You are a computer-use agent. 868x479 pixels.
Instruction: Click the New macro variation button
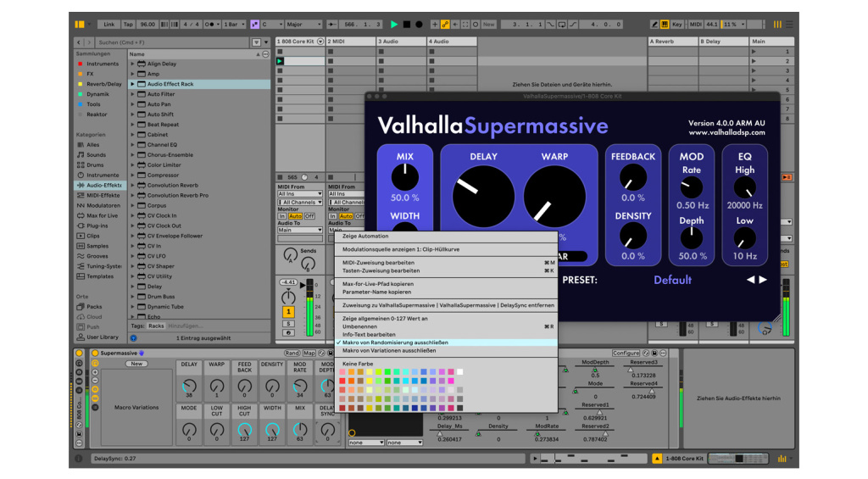click(x=136, y=364)
